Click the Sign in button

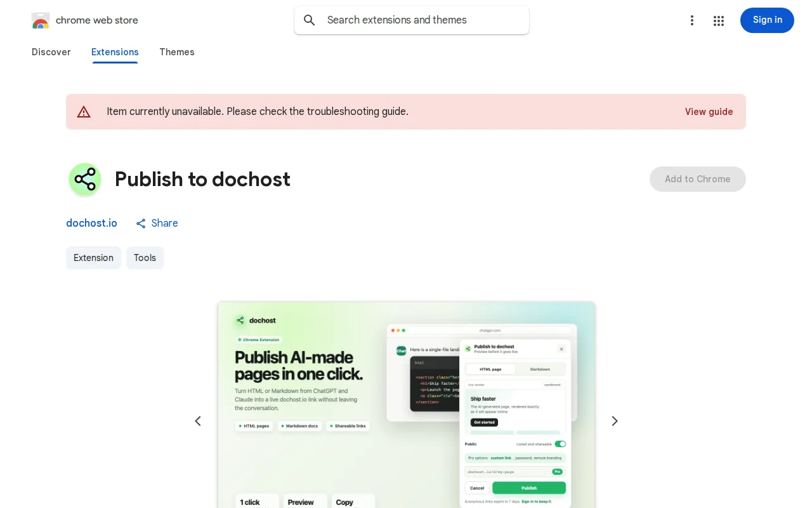[x=767, y=20]
